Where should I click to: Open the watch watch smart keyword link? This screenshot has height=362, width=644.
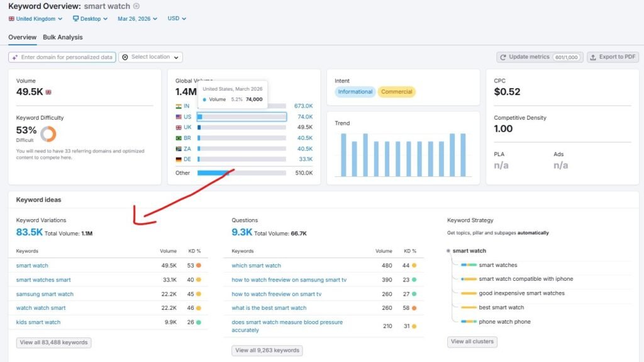pos(41,308)
